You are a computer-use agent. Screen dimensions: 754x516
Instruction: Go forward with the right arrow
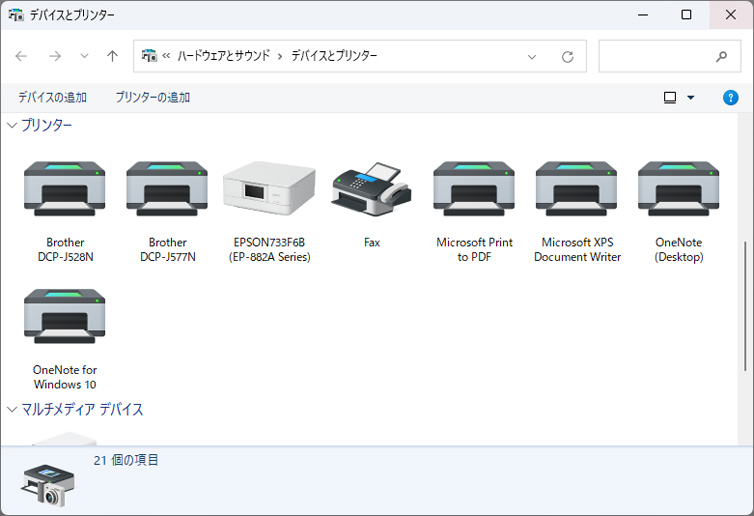(x=55, y=56)
